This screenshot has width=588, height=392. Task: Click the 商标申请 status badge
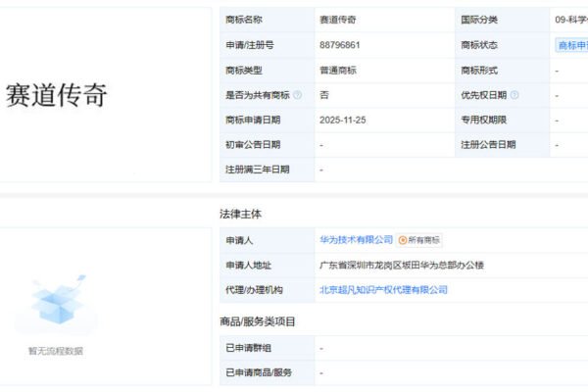click(572, 45)
